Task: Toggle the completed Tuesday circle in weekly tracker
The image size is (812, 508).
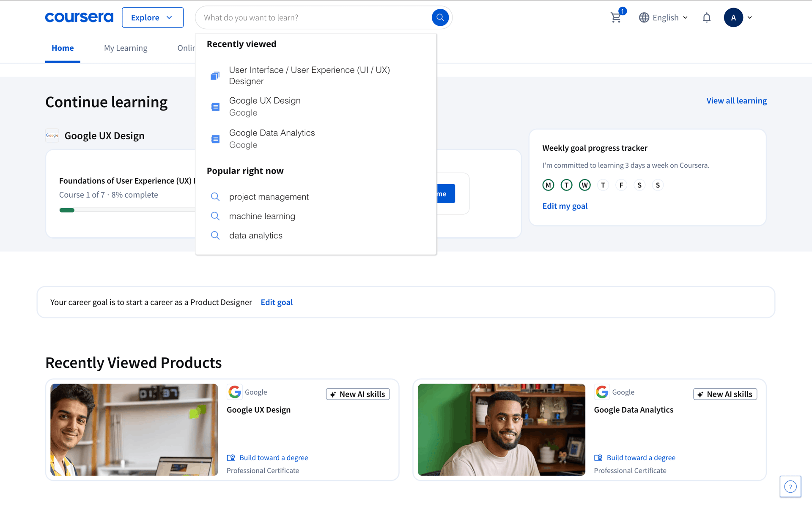Action: [566, 185]
